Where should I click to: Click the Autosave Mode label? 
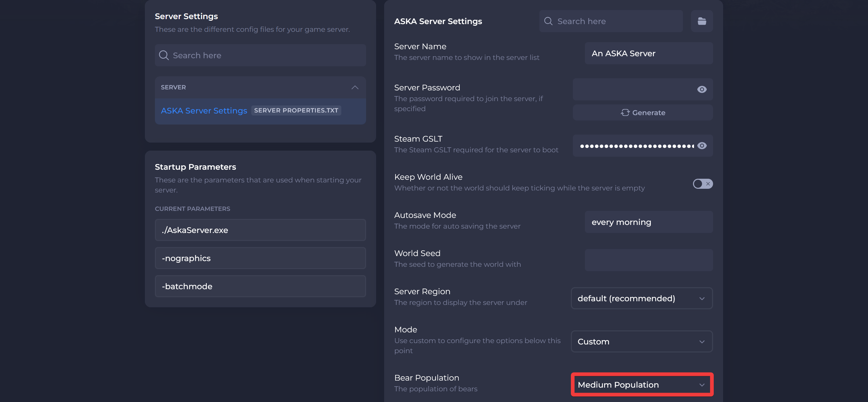(x=425, y=215)
